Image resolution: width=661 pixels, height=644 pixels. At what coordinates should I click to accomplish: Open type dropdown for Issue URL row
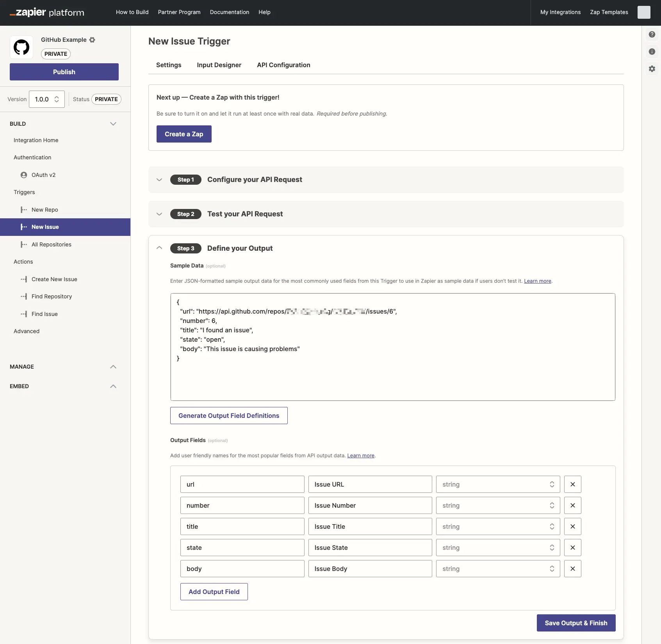498,484
